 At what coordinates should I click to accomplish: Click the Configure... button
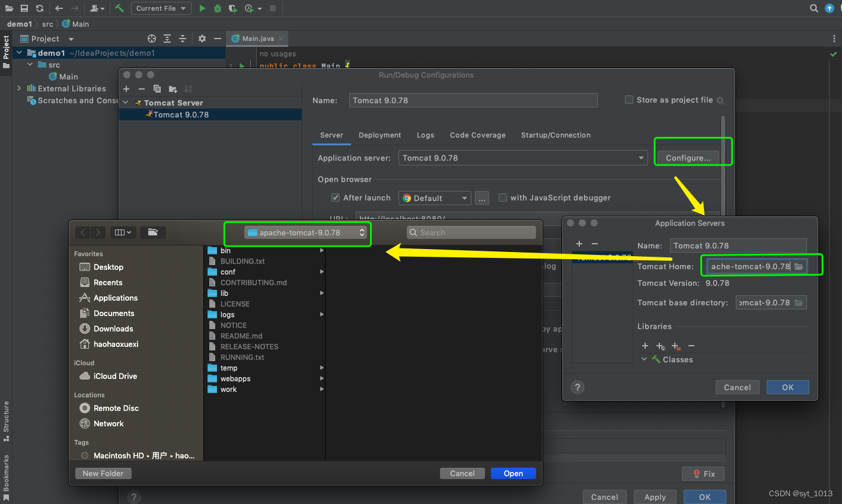(688, 158)
